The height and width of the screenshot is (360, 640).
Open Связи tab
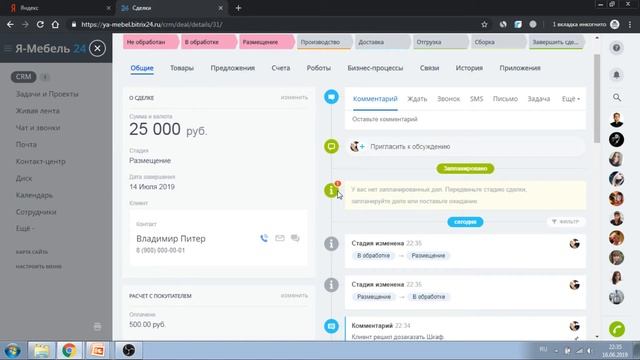pyautogui.click(x=429, y=68)
